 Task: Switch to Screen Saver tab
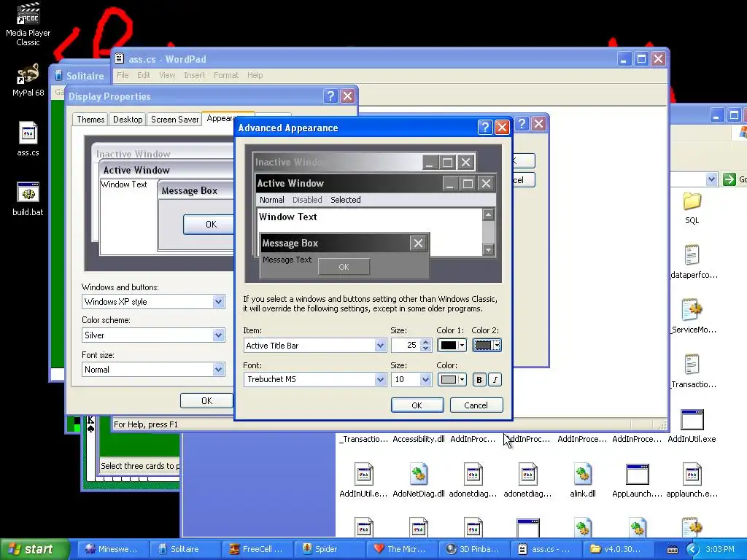point(174,120)
